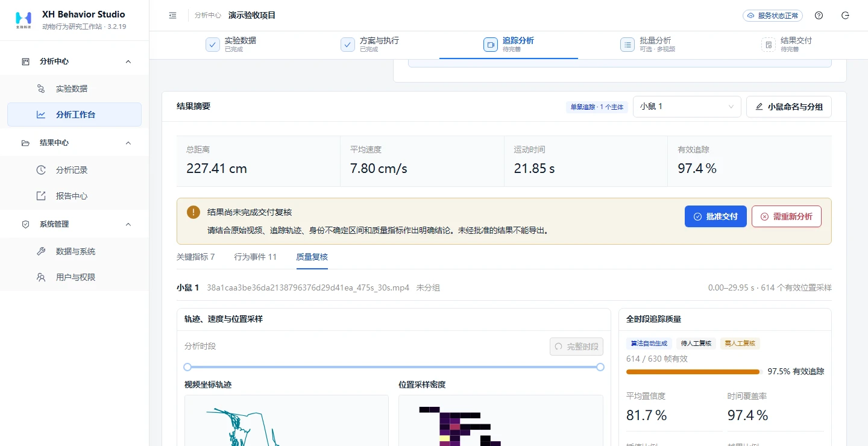Switch to the 关键指标 7 tab
The height and width of the screenshot is (446, 868).
(196, 257)
